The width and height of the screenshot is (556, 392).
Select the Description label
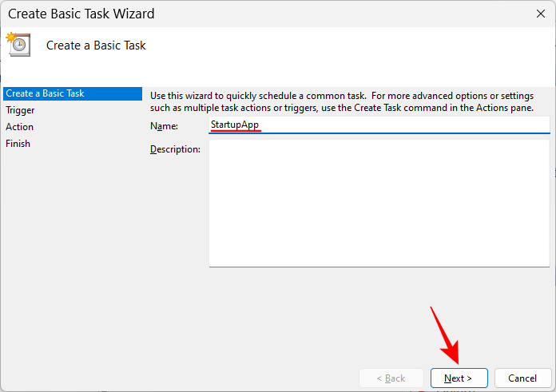[x=175, y=149]
